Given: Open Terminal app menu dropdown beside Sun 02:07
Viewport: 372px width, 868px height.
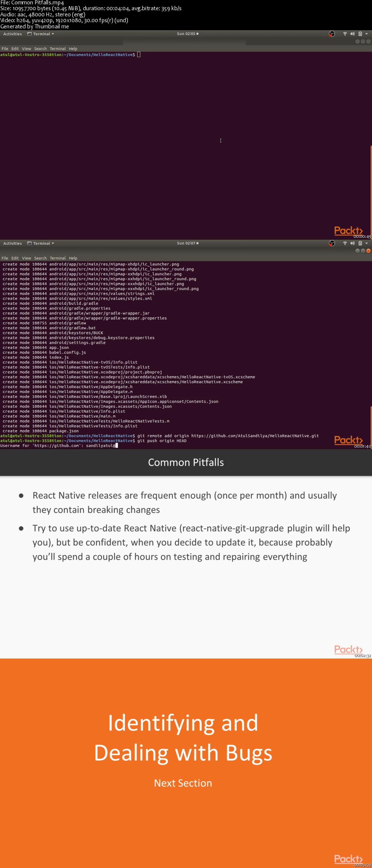Looking at the screenshot, I should point(41,243).
